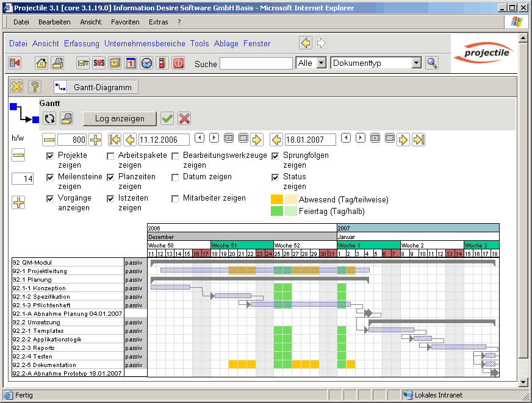The image size is (532, 403).
Task: Click the green checkmark confirm icon
Action: [167, 118]
